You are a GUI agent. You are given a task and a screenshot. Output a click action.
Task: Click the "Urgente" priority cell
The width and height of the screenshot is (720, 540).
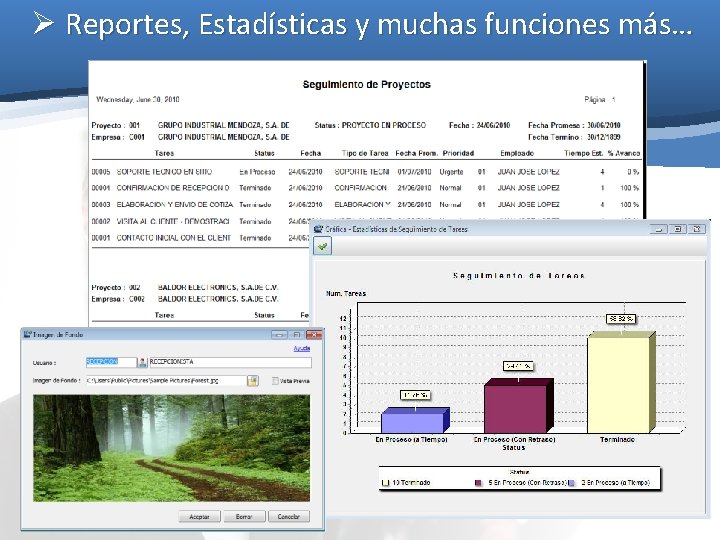[x=451, y=172]
